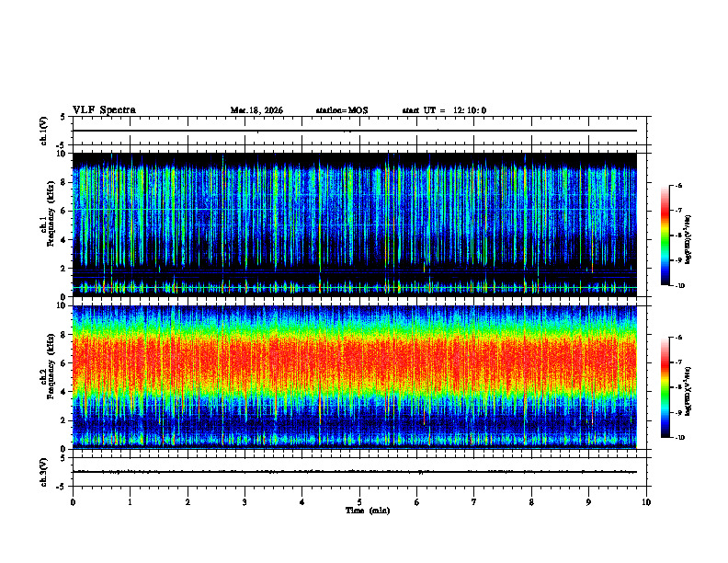Click ch.1 frequency axis "10" tick label
Viewport: 728px width, 563px height.
(63, 154)
